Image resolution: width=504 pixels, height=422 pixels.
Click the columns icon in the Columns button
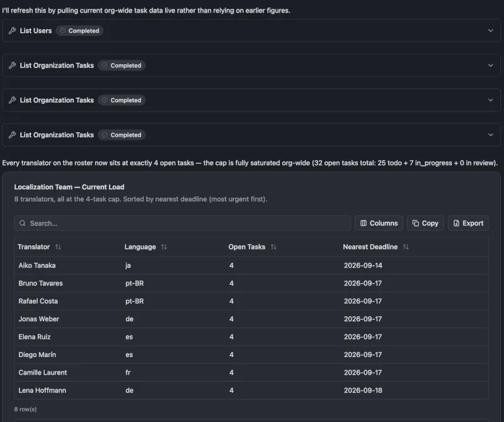pos(364,223)
